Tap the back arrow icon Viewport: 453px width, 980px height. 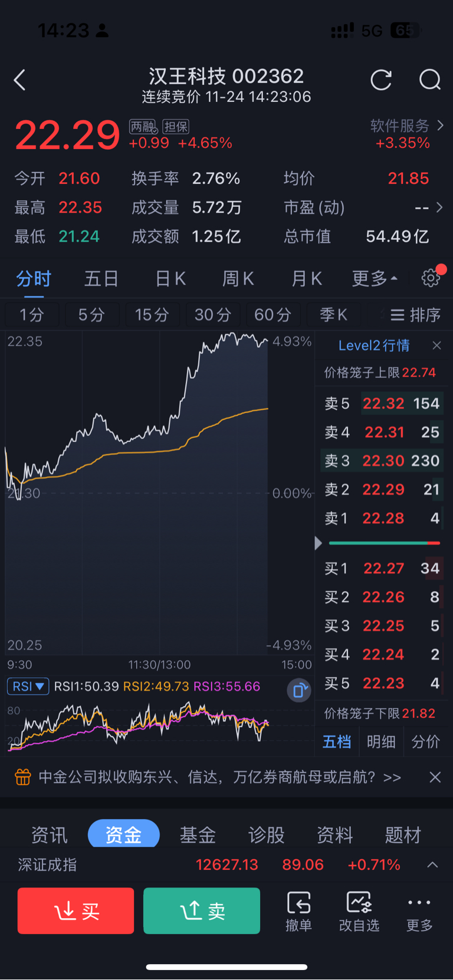click(x=19, y=80)
